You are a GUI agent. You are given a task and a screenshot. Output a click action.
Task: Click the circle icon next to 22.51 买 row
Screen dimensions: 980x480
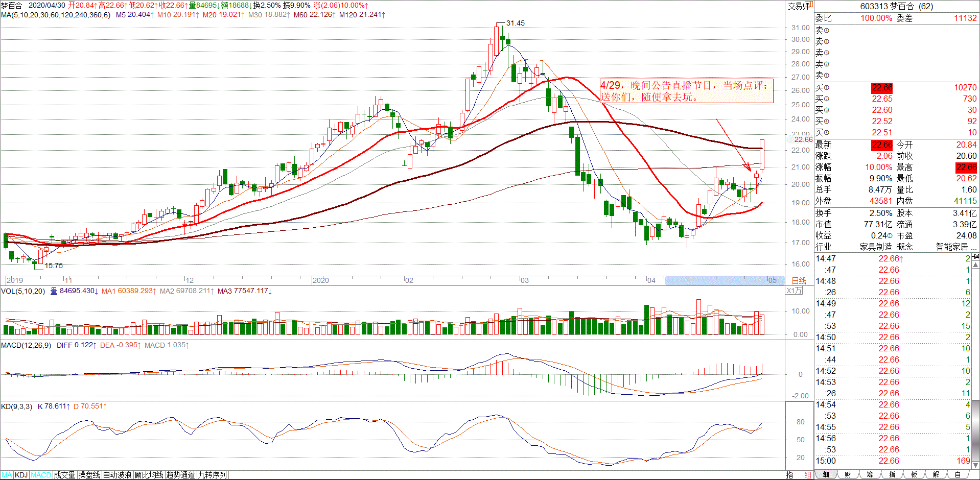(826, 133)
